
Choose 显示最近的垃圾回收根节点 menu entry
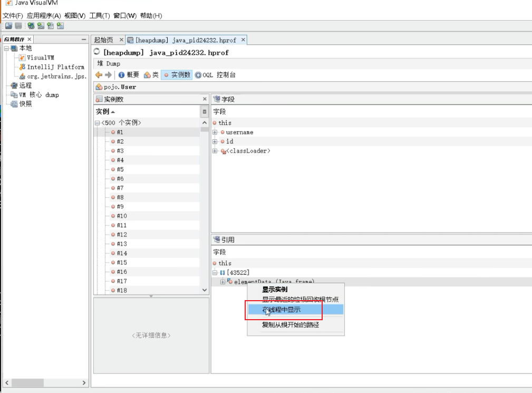pos(296,299)
